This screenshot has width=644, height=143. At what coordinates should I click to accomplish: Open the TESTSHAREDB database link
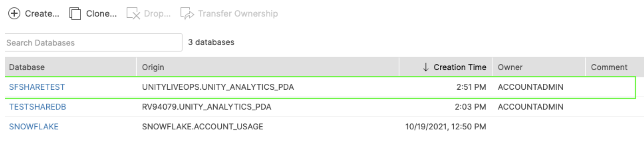tap(38, 107)
